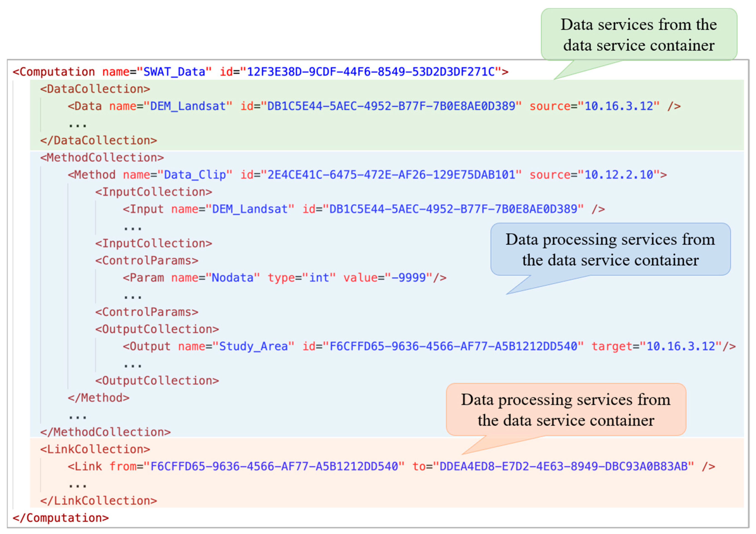Click the opening MethodCollection tag

[102, 158]
